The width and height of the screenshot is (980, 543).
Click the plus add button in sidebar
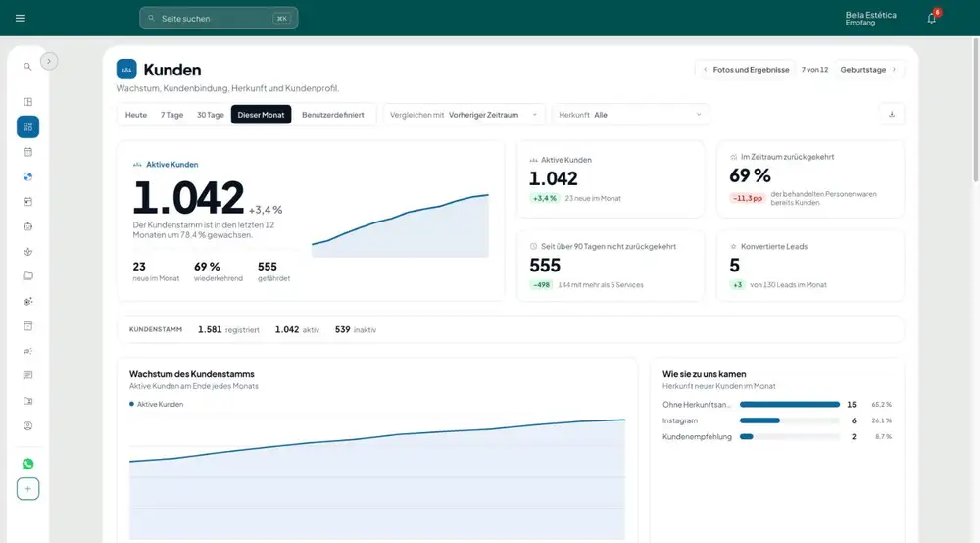click(27, 489)
